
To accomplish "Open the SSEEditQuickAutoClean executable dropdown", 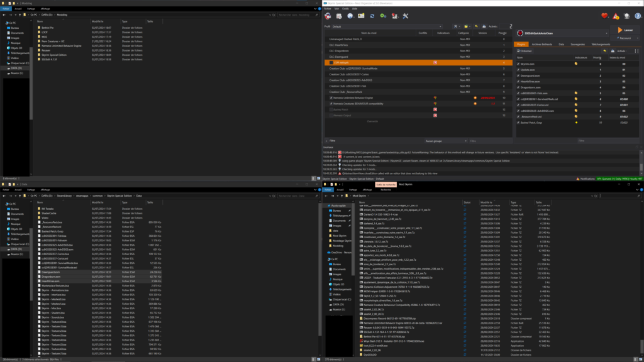I will pos(562,33).
